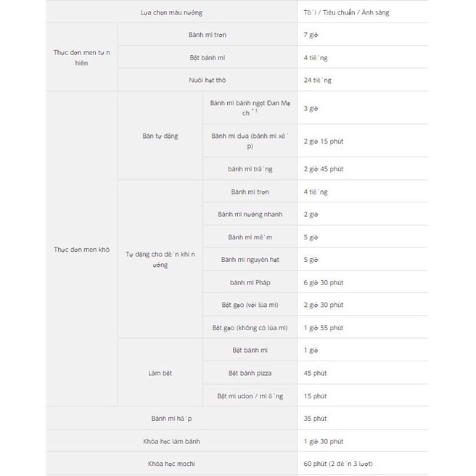Select the "Bột bánh pizza" cell
The image size is (476, 476).
pos(250,373)
